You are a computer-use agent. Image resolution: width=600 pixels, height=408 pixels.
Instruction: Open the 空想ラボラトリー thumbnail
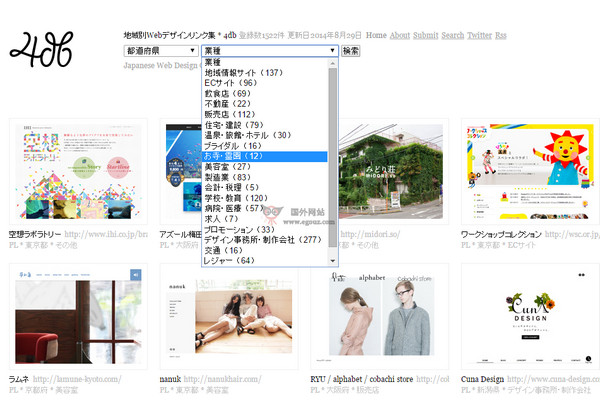(x=78, y=171)
